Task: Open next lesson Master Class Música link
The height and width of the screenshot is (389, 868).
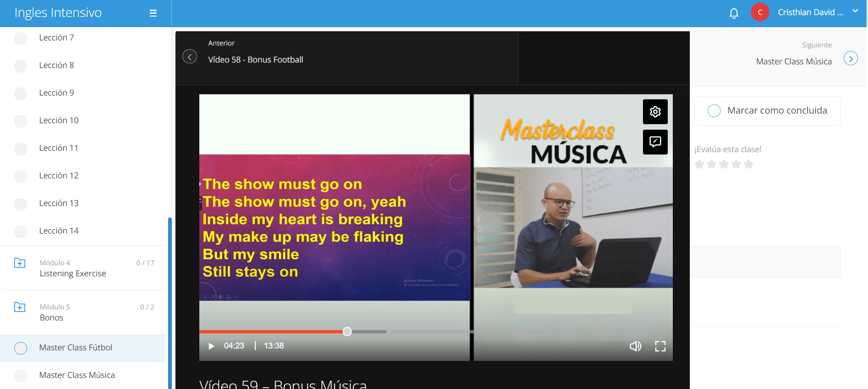Action: click(794, 62)
